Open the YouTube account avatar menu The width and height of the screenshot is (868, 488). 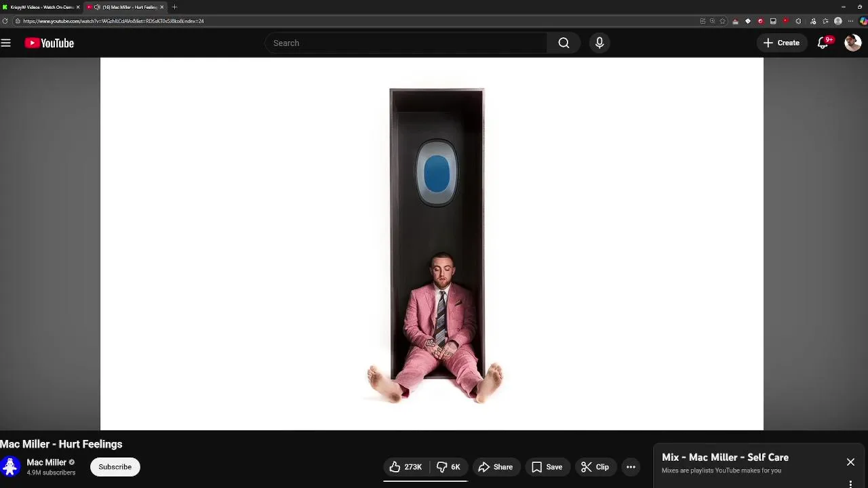point(853,43)
